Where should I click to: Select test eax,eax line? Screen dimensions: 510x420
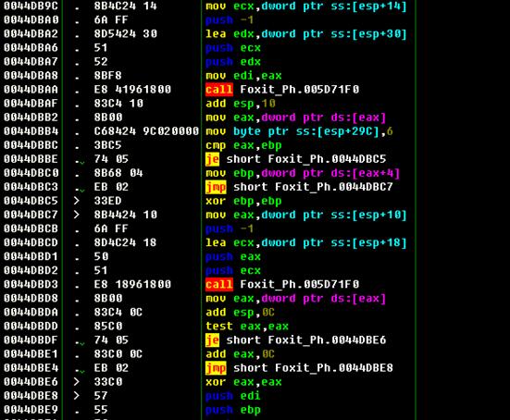point(247,326)
